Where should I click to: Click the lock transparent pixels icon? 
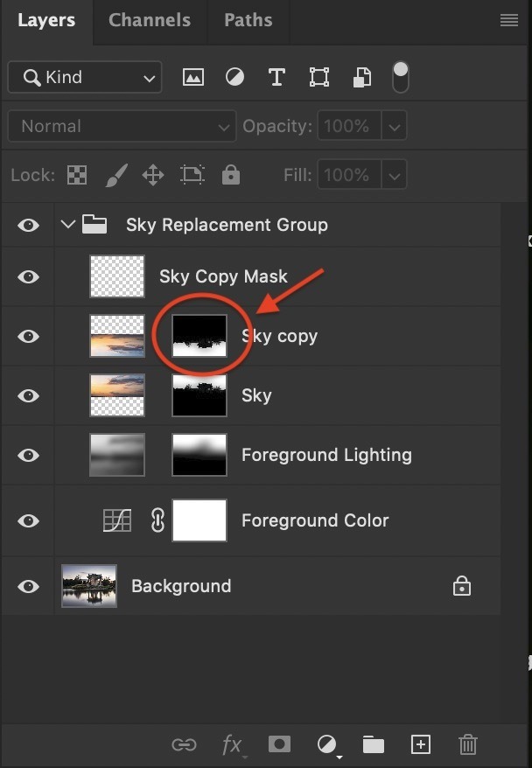(78, 175)
